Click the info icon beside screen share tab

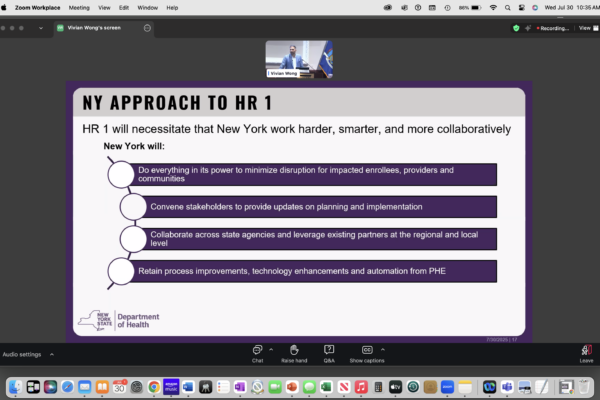[x=147, y=28]
